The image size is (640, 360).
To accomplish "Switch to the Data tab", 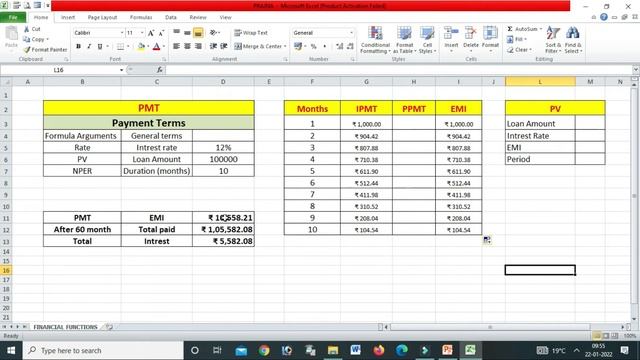I will pos(171,18).
